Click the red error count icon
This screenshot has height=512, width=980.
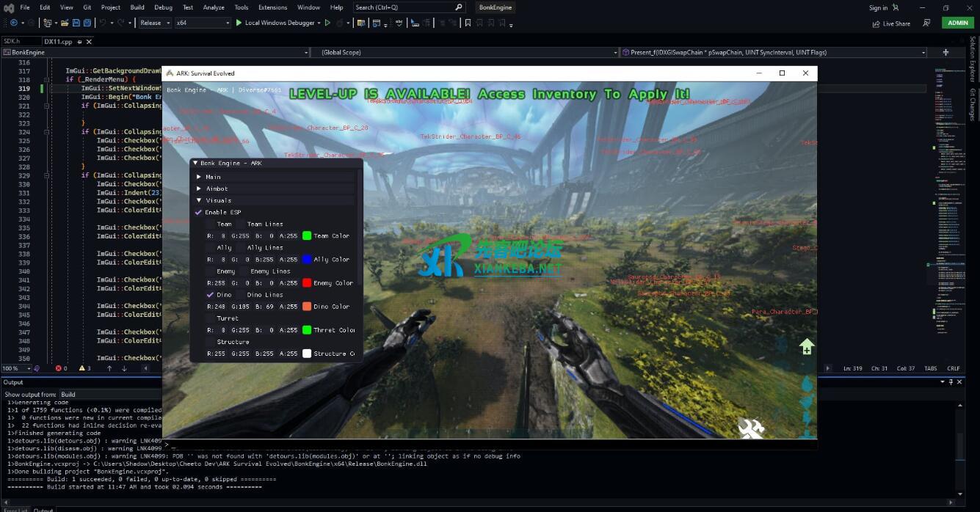59,368
